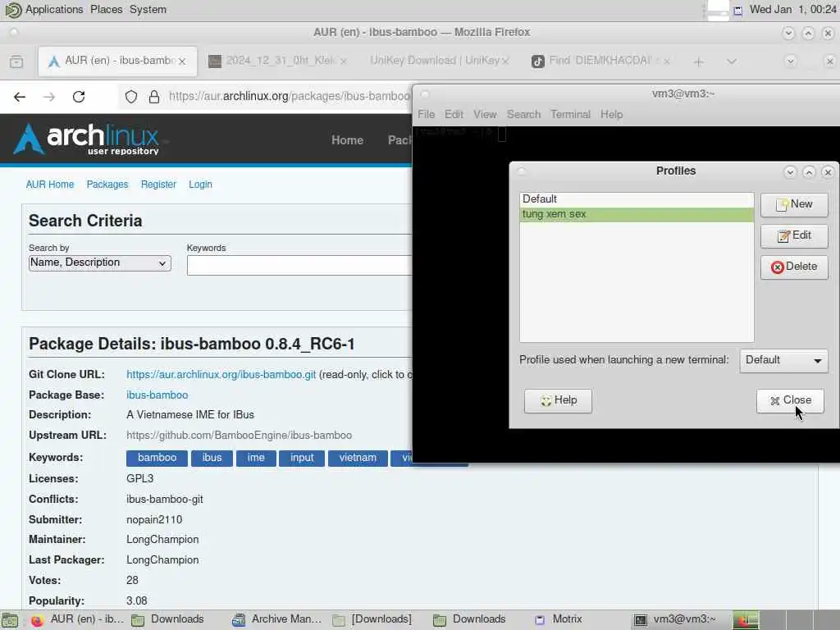Click the Firefox forward arrow
This screenshot has width=840, height=630.
tap(49, 97)
